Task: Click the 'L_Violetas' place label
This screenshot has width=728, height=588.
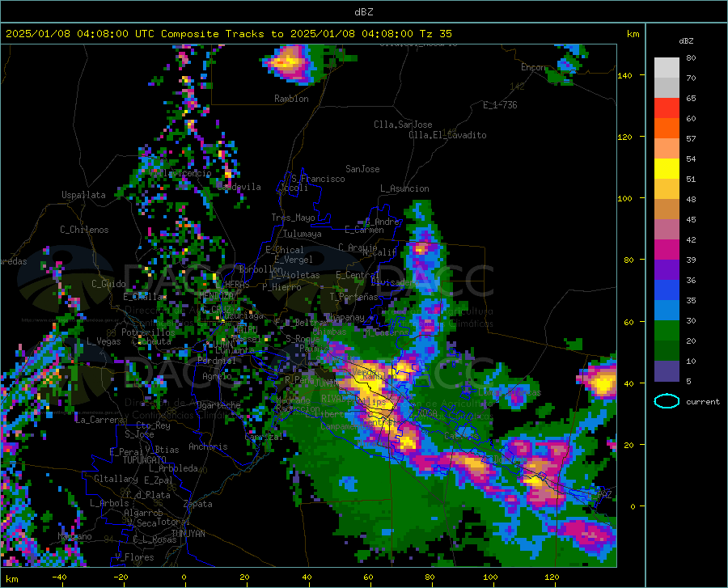Action: [295, 275]
